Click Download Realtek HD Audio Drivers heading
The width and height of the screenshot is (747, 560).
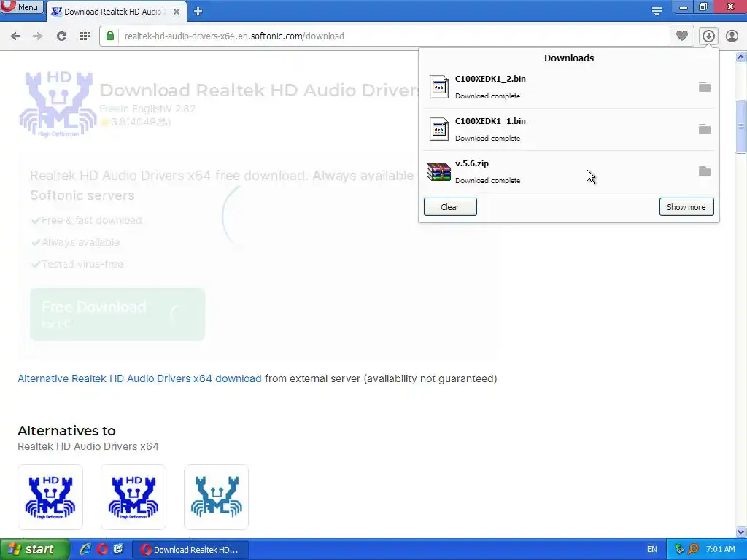point(259,90)
